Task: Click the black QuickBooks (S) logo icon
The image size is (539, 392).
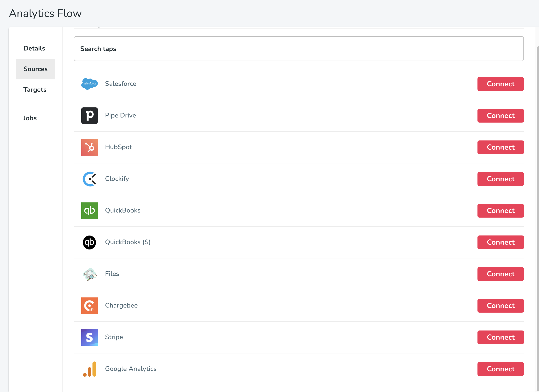Action: click(x=89, y=242)
